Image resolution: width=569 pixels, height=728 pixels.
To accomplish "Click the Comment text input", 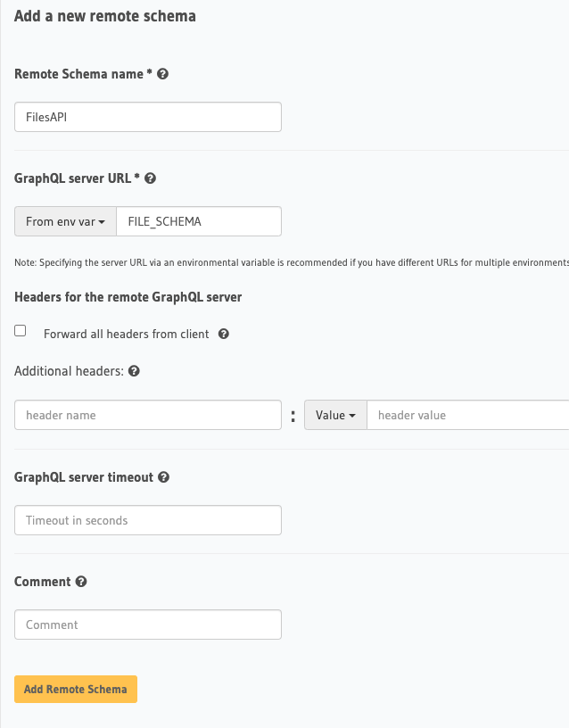I will tap(148, 625).
